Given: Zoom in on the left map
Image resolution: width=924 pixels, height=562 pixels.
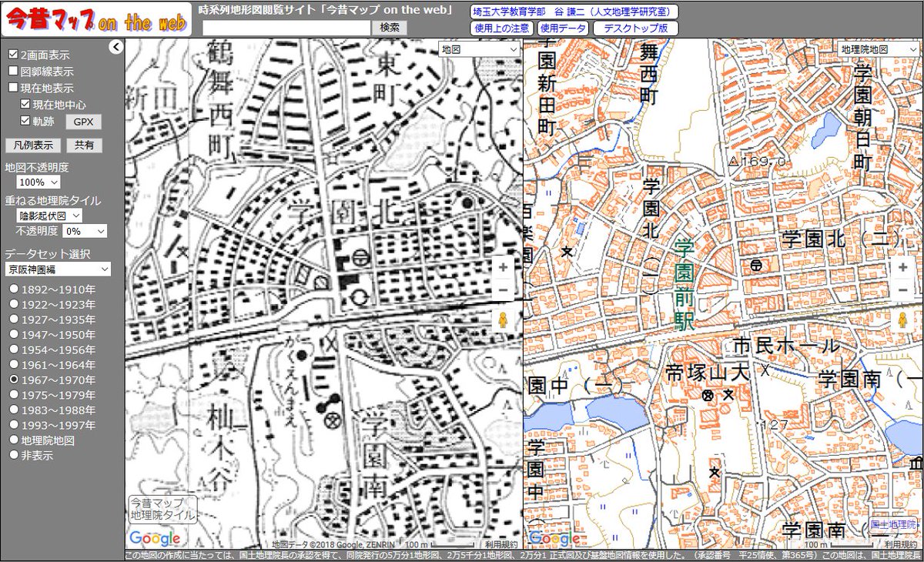Looking at the screenshot, I should point(503,267).
